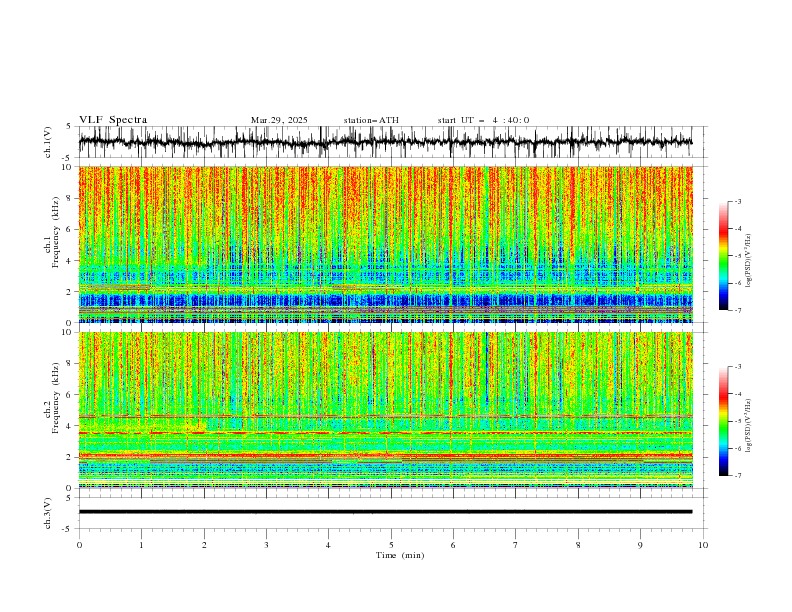
Task: Click the time tick label "2"
Action: (x=204, y=545)
